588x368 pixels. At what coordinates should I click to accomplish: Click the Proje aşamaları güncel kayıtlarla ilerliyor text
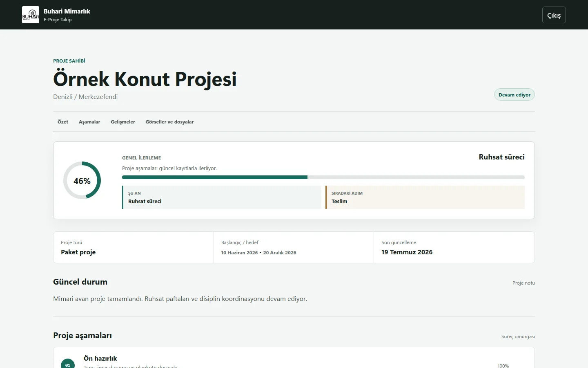tap(169, 168)
